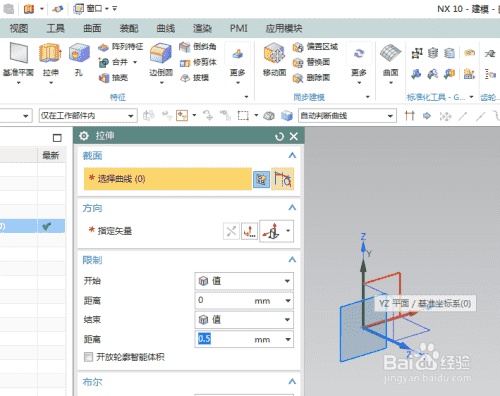Expand the 标准化工具 group arrow
Image resolution: width=500 pixels, height=396 pixels.
[x=471, y=97]
